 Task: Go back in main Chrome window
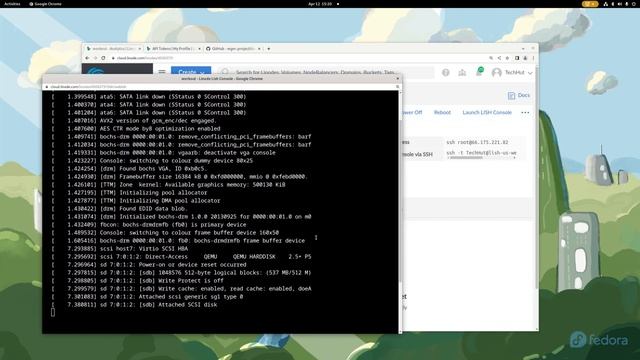pos(87,58)
